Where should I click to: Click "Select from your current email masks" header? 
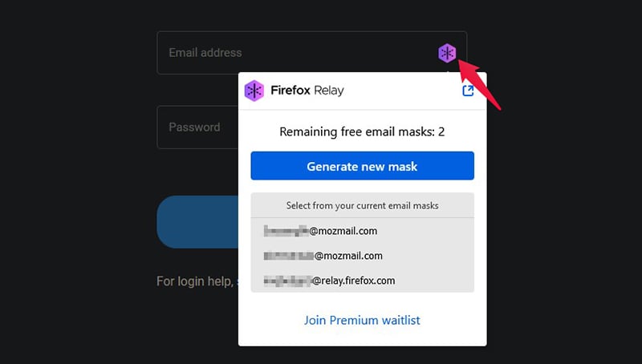coord(363,205)
